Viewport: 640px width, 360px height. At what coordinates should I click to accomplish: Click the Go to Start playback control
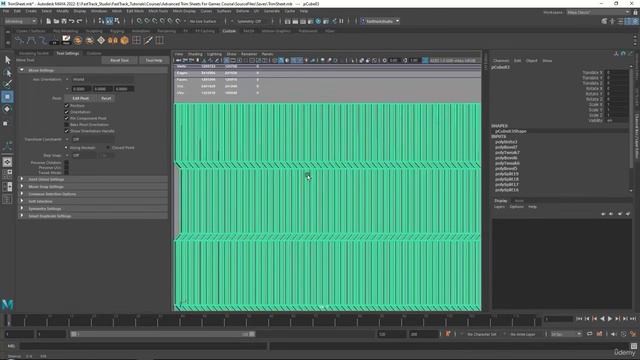click(579, 319)
